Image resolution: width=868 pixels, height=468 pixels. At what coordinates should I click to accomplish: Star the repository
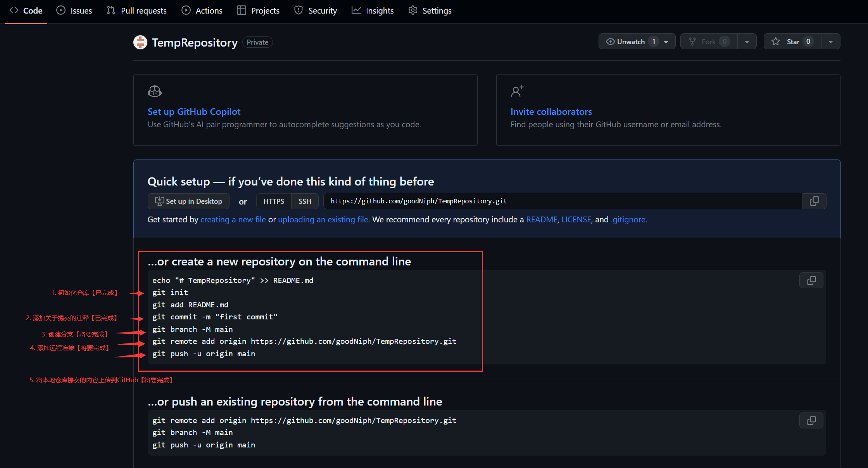click(792, 42)
